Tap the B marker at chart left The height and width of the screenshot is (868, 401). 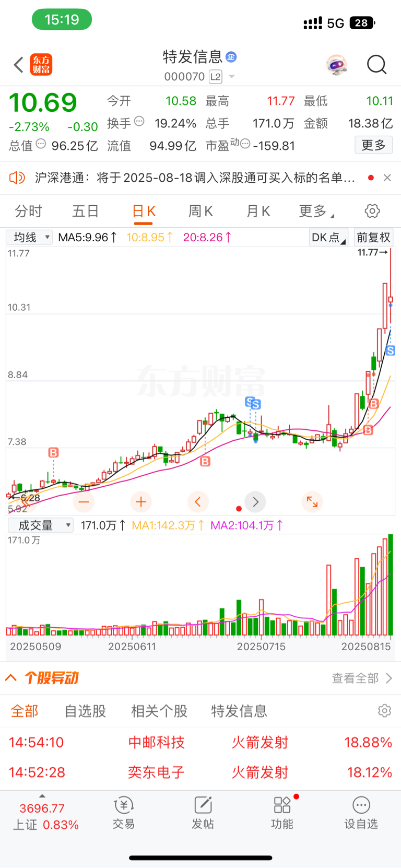point(53,452)
